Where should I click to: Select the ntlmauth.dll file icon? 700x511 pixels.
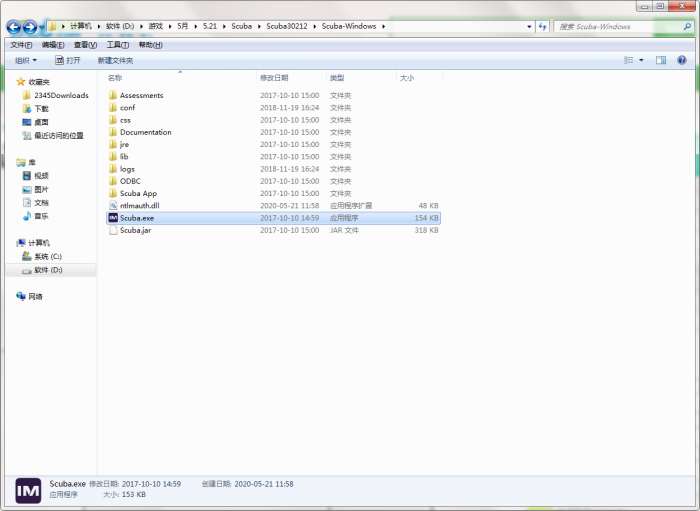[113, 205]
